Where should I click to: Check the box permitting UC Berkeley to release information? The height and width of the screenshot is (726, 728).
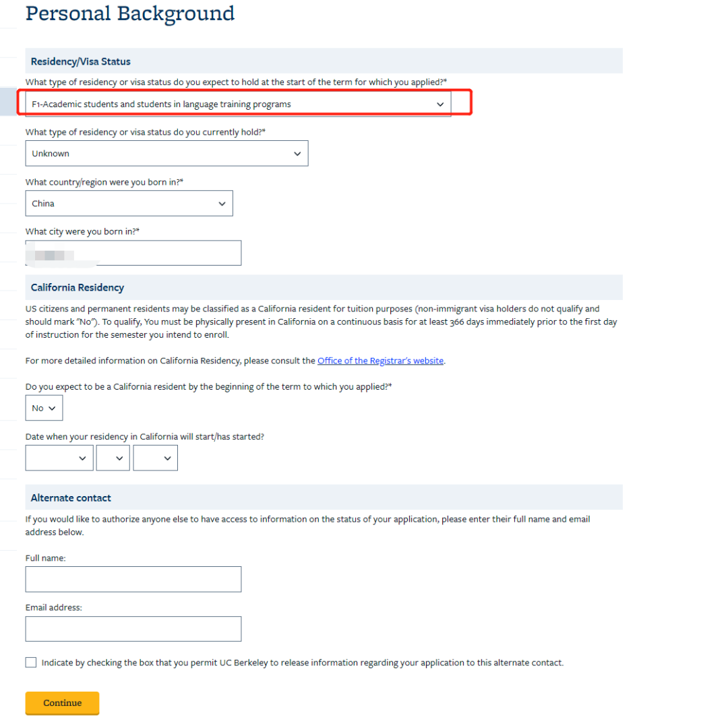pyautogui.click(x=31, y=663)
